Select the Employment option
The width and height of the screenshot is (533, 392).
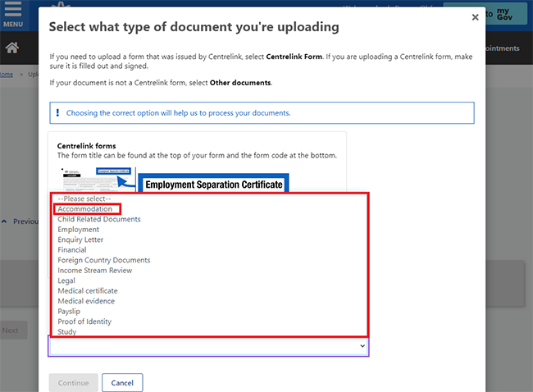[x=78, y=230]
